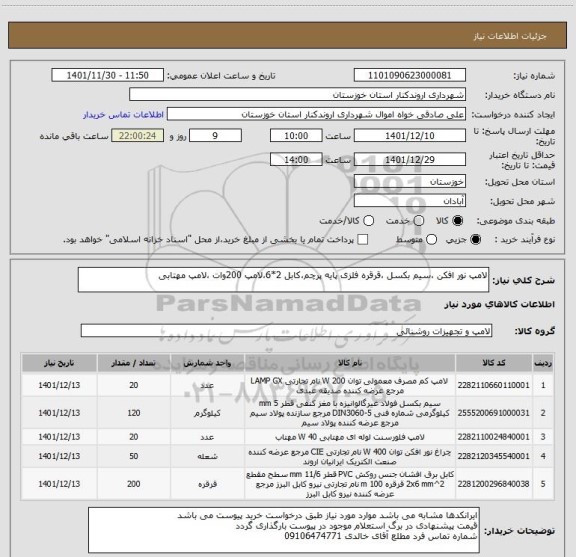576x557 pixels.
Task: Click the ردیف column header
Action: pos(543,363)
